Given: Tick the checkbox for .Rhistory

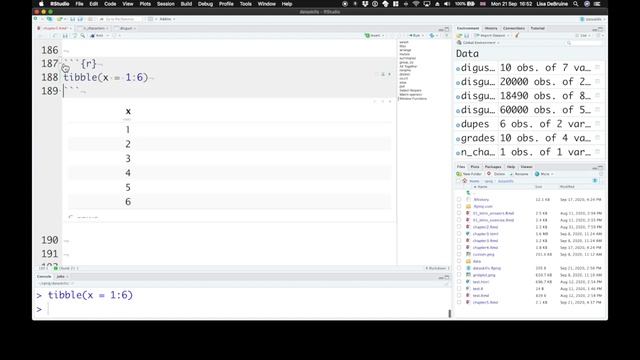Looking at the screenshot, I should tap(459, 200).
